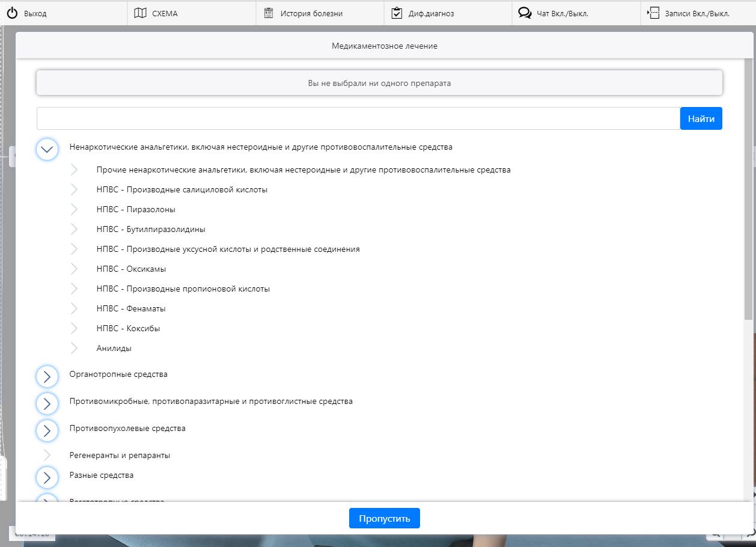The width and height of the screenshot is (756, 547).
Task: Open the СХЕМА map icon
Action: point(140,13)
